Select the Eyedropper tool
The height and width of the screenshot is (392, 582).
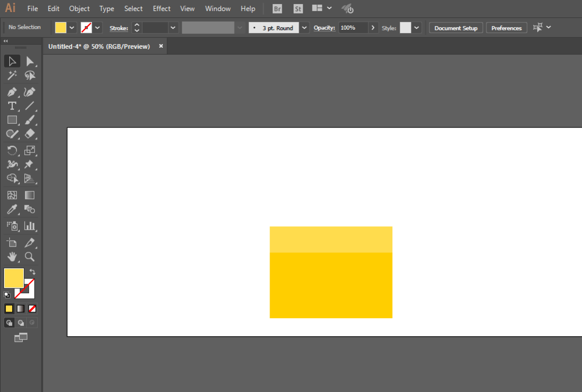click(12, 209)
